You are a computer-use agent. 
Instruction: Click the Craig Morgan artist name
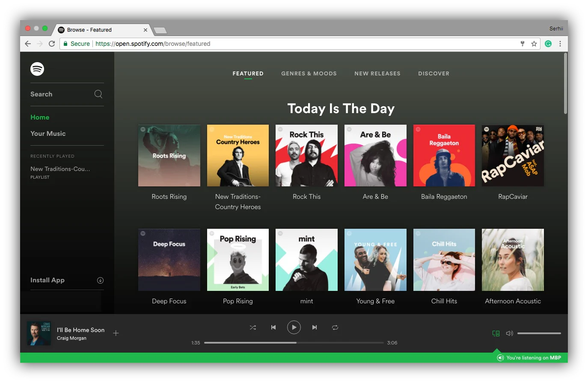[71, 338]
